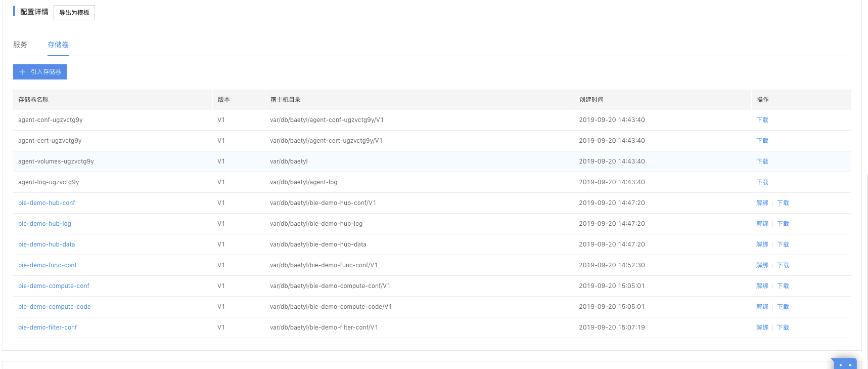Image resolution: width=868 pixels, height=369 pixels.
Task: Click the timestamp 2019-09-20 14:52:30
Action: pos(612,265)
